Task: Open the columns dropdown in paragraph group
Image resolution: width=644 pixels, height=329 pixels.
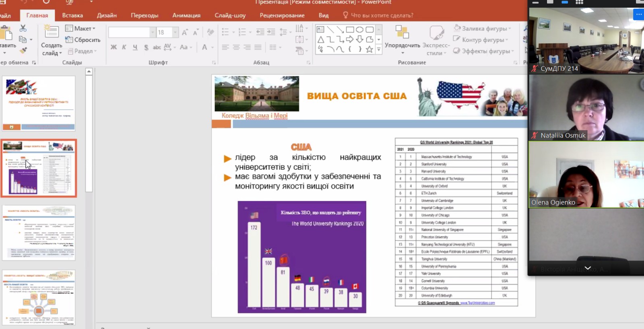Action: coord(275,47)
